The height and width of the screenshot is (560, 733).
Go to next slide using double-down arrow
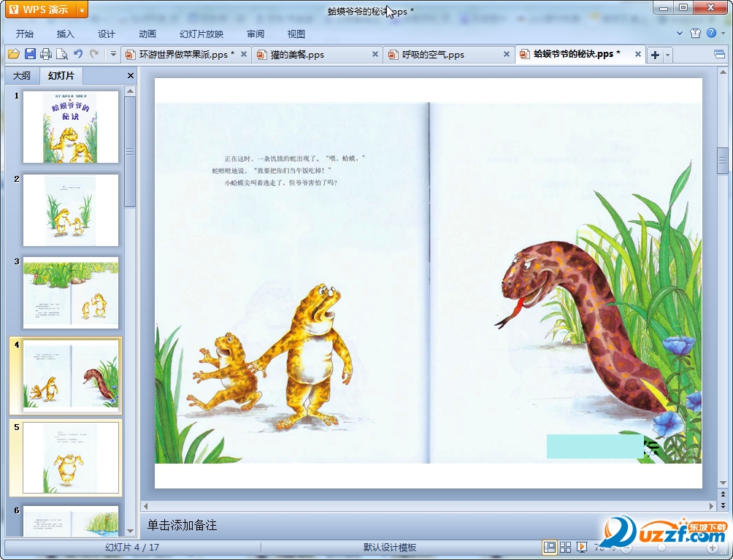pos(723,505)
